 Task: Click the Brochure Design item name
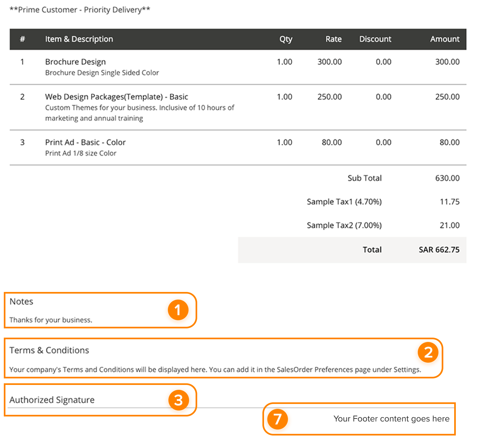coord(75,62)
